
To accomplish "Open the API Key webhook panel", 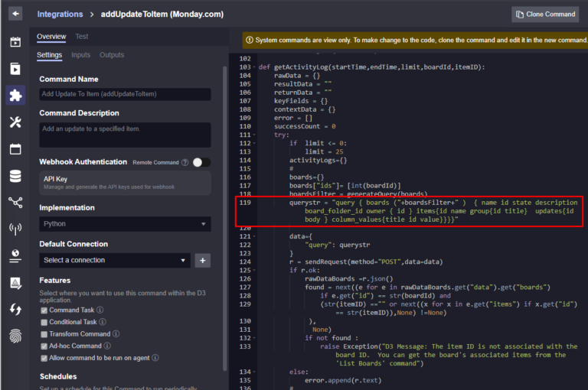I will coord(125,183).
